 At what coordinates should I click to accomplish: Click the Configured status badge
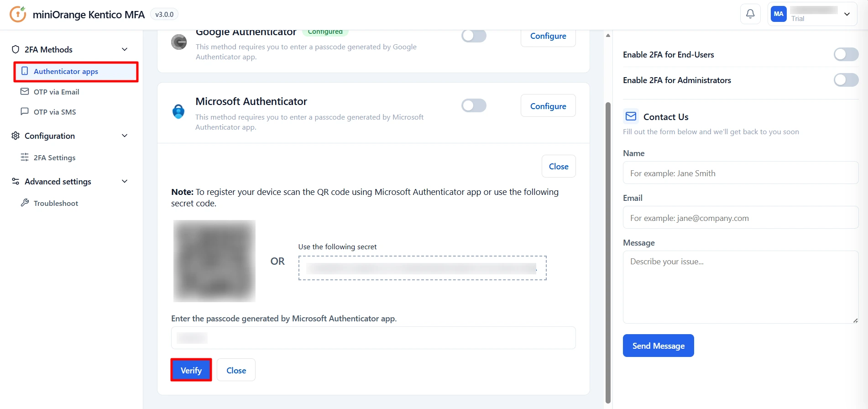coord(325,32)
